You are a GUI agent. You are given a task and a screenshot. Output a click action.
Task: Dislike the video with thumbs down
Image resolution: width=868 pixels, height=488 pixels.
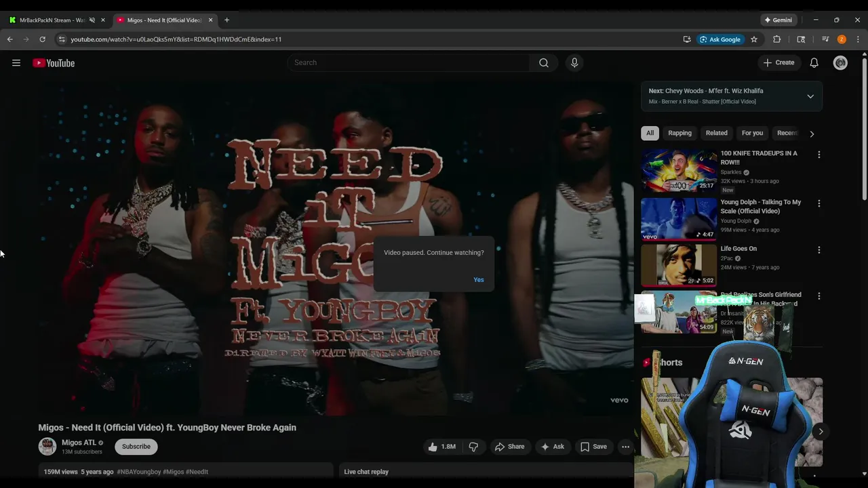473,447
